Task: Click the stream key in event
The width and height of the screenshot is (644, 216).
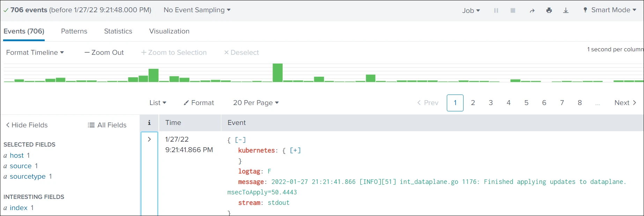Action: click(249, 203)
